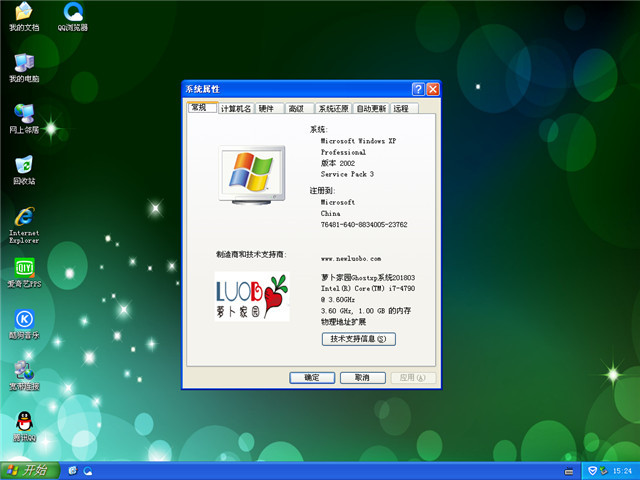640x480 pixels.
Task: Click the China registration text
Action: coord(330,213)
